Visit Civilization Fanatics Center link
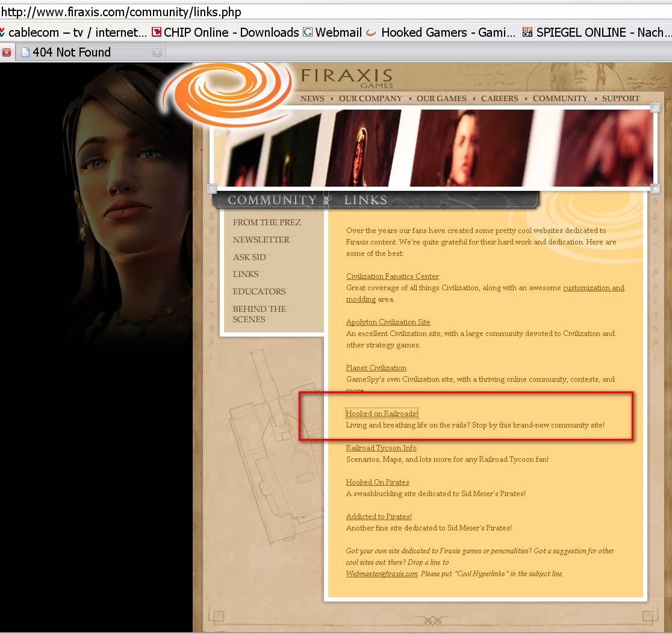Image resolution: width=672 pixels, height=634 pixels. (x=393, y=276)
